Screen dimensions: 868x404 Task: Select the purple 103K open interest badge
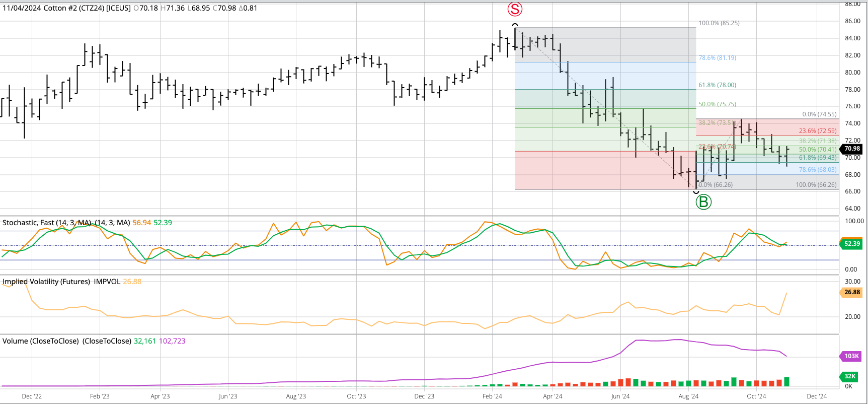[851, 356]
